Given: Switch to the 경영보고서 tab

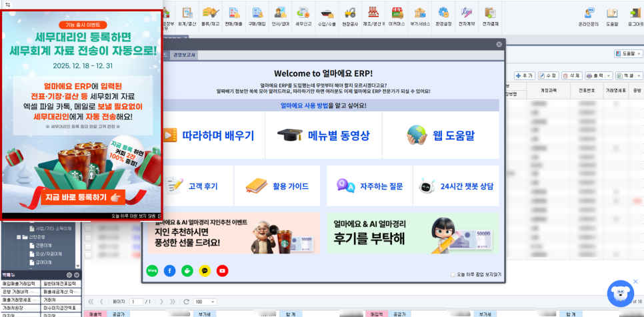Looking at the screenshot, I should (x=185, y=54).
